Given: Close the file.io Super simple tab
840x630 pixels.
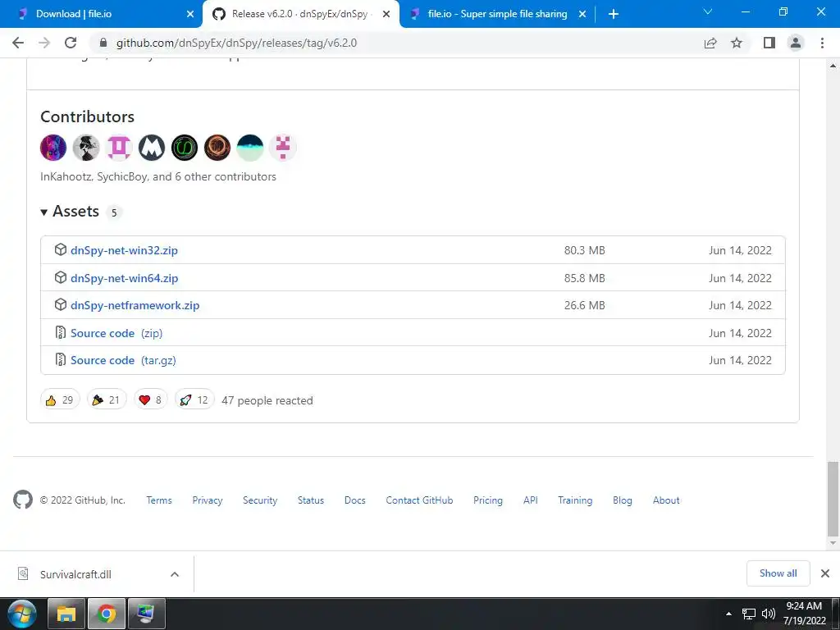Looking at the screenshot, I should [582, 14].
